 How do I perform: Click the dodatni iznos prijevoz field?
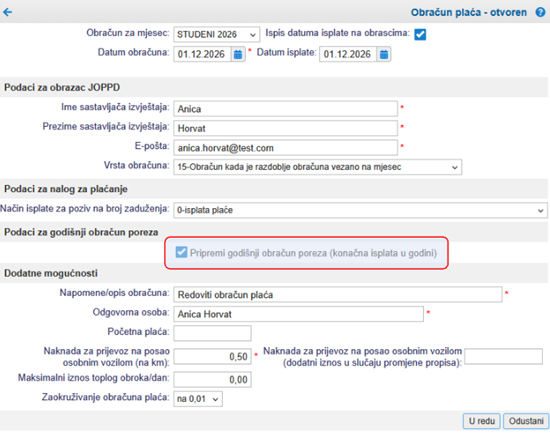[x=503, y=357]
